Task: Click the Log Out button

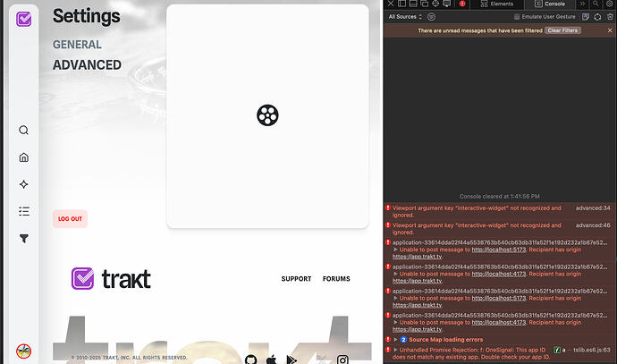Action: click(x=70, y=219)
